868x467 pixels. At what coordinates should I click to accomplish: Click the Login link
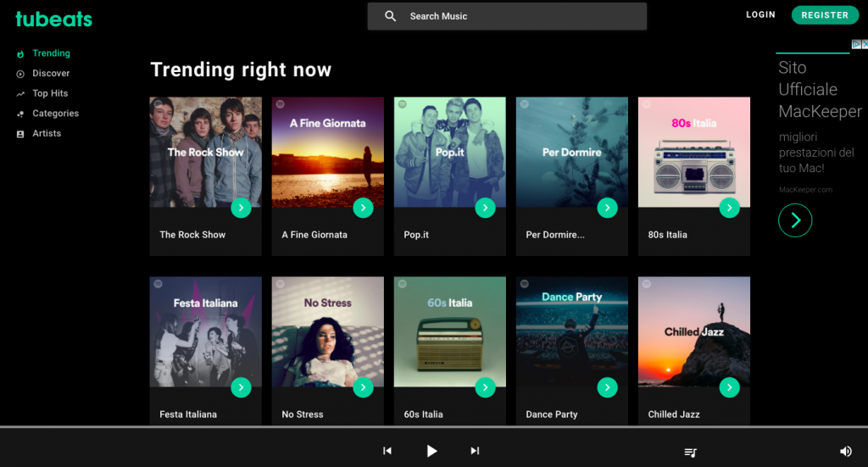760,15
